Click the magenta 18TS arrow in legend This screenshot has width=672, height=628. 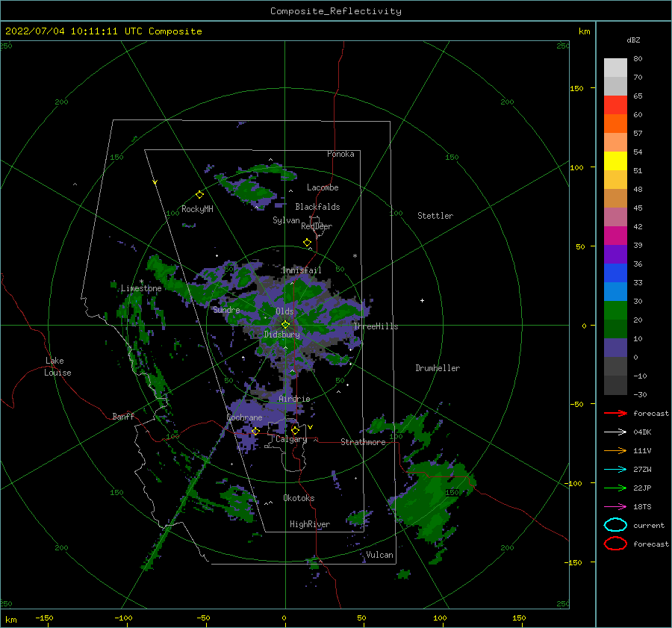coord(615,507)
